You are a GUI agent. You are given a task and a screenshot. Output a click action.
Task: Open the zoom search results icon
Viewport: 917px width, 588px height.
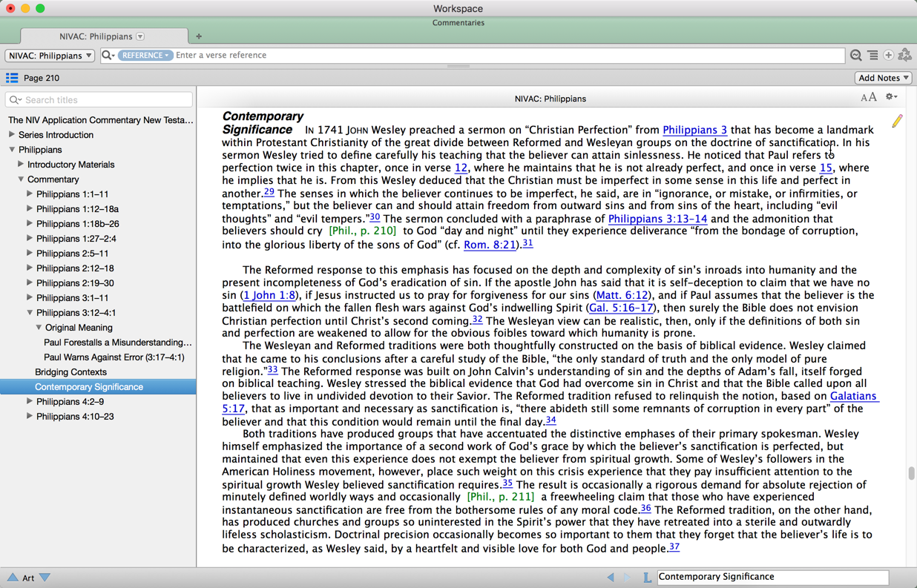[x=856, y=56]
